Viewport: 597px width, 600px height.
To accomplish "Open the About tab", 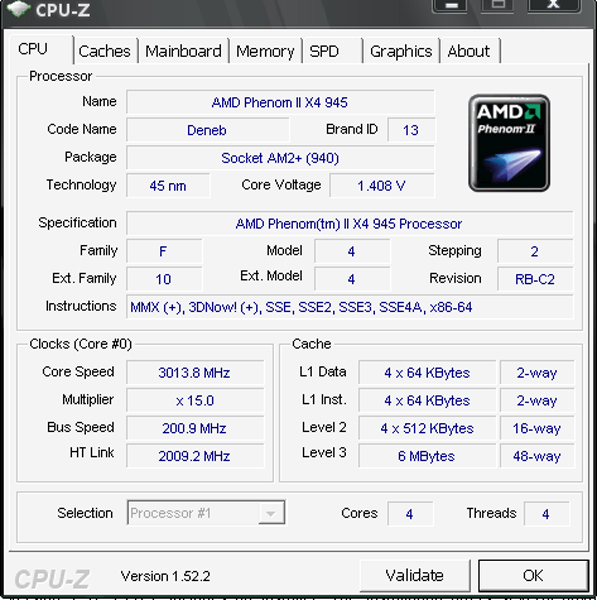I will [x=470, y=51].
